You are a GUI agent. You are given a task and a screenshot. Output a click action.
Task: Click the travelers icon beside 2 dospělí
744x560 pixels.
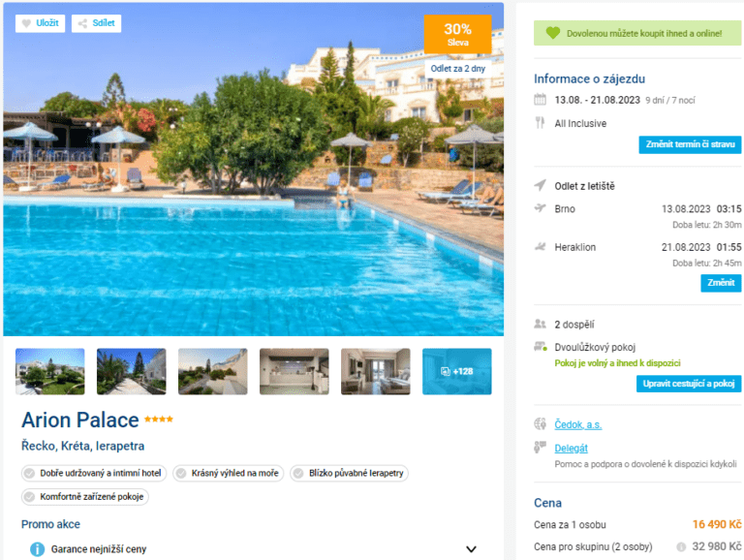(x=540, y=325)
